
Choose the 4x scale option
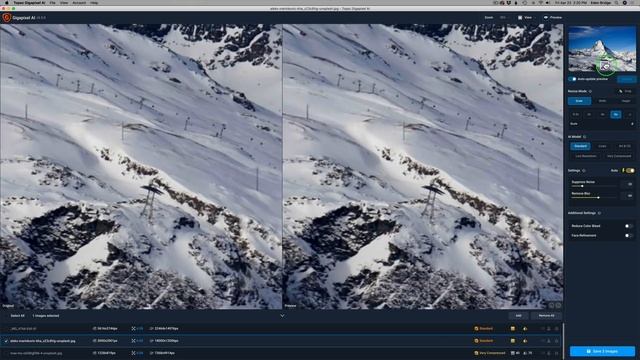(x=602, y=115)
